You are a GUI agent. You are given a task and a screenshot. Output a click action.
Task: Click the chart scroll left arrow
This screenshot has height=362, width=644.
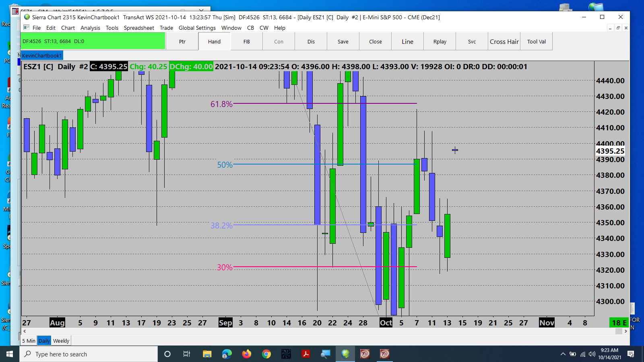(x=25, y=331)
